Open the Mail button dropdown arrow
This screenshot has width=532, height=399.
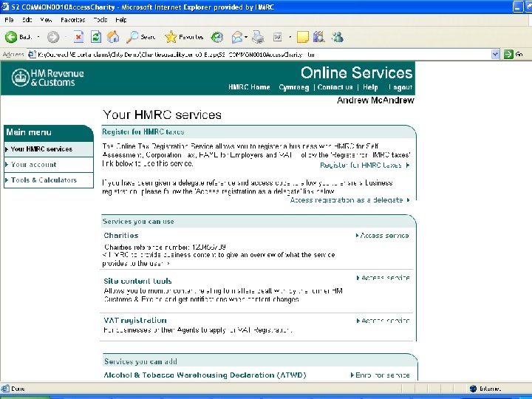(x=246, y=37)
